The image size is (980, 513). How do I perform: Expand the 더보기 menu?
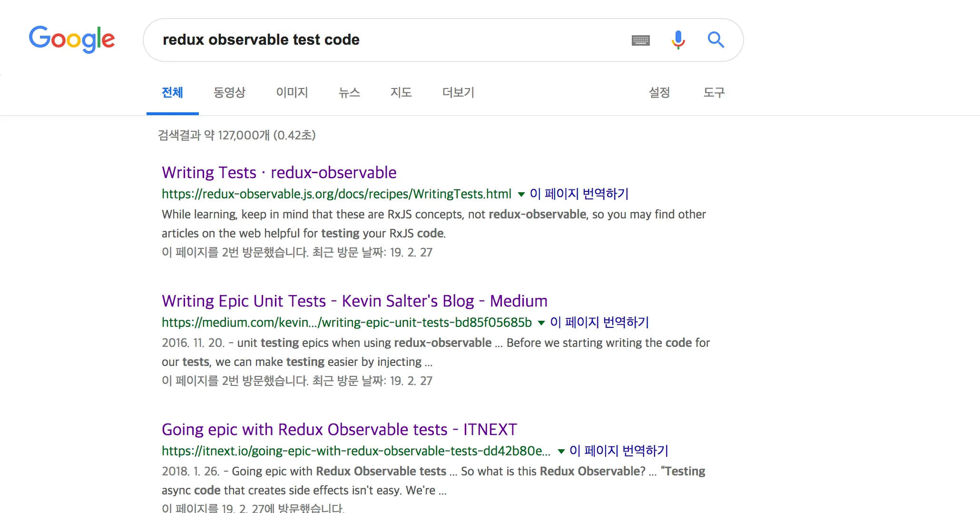[x=458, y=92]
